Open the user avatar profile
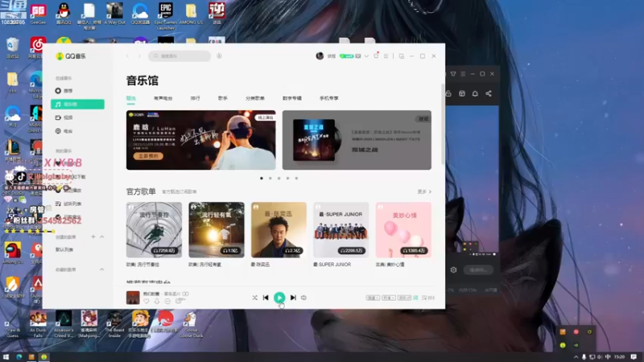Screen dimensions: 644x362 pyautogui.click(x=320, y=56)
